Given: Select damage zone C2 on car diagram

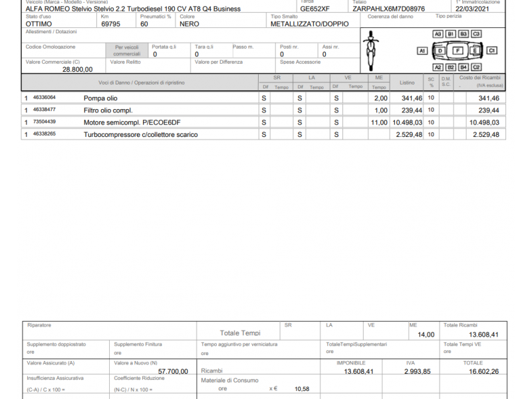Looking at the screenshot, I should (476, 67).
